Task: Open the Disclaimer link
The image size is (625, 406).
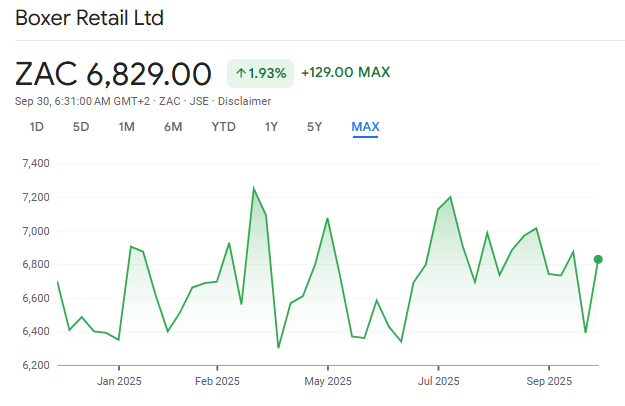Action: click(246, 101)
